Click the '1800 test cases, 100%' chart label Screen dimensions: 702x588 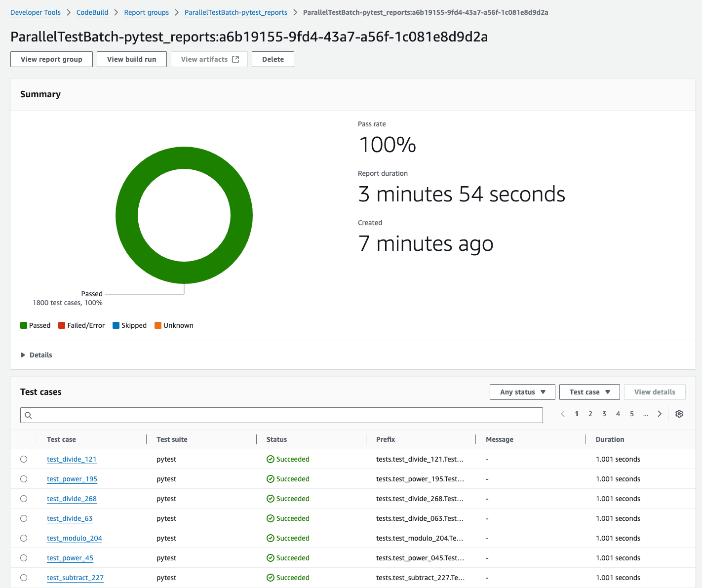click(68, 303)
